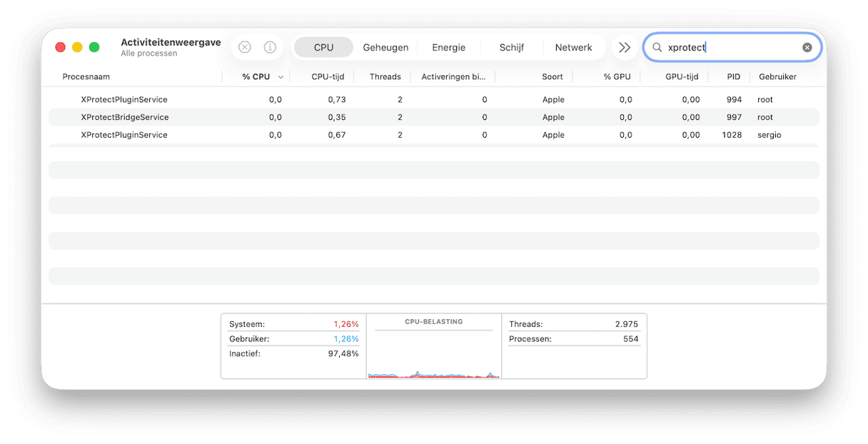Select XProtectPluginService row with PID 994
The image size is (868, 444).
click(125, 99)
